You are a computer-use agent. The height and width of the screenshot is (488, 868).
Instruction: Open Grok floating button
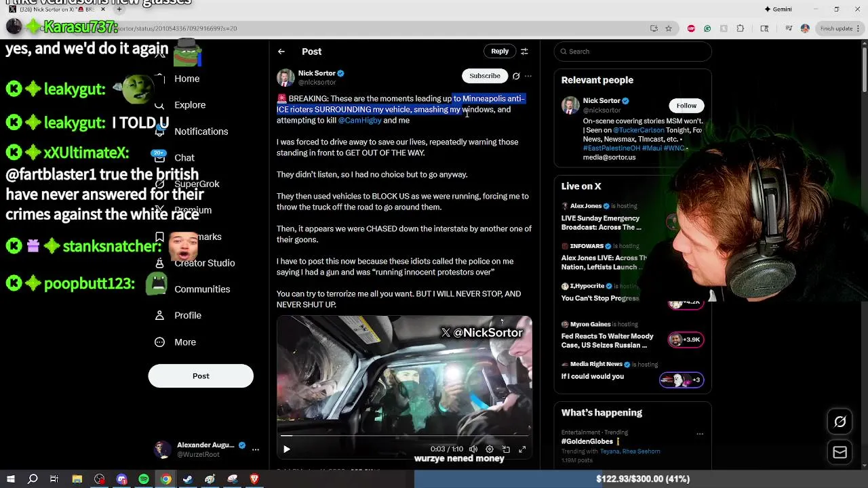click(840, 422)
